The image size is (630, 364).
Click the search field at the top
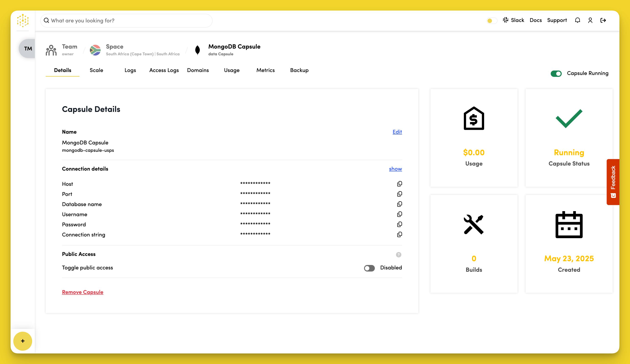click(x=126, y=20)
